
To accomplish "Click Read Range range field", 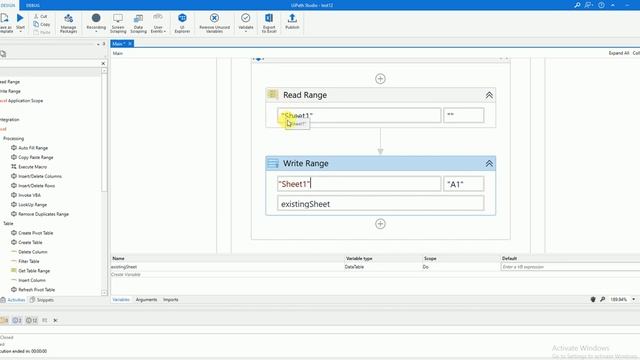I will point(464,115).
